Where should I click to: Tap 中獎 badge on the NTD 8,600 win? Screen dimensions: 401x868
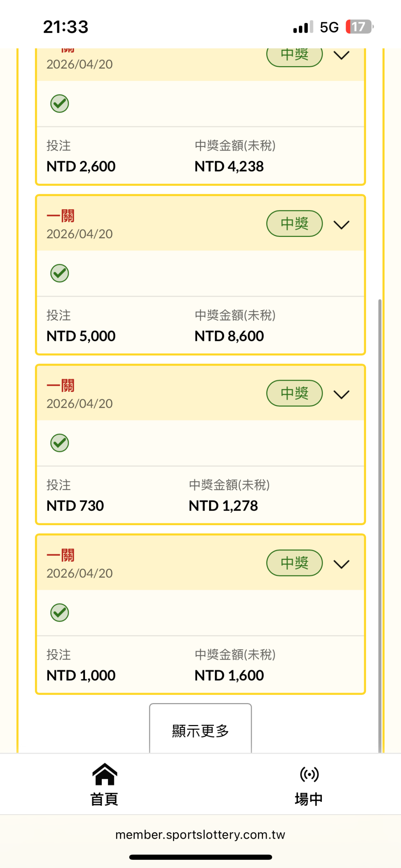[x=294, y=224]
